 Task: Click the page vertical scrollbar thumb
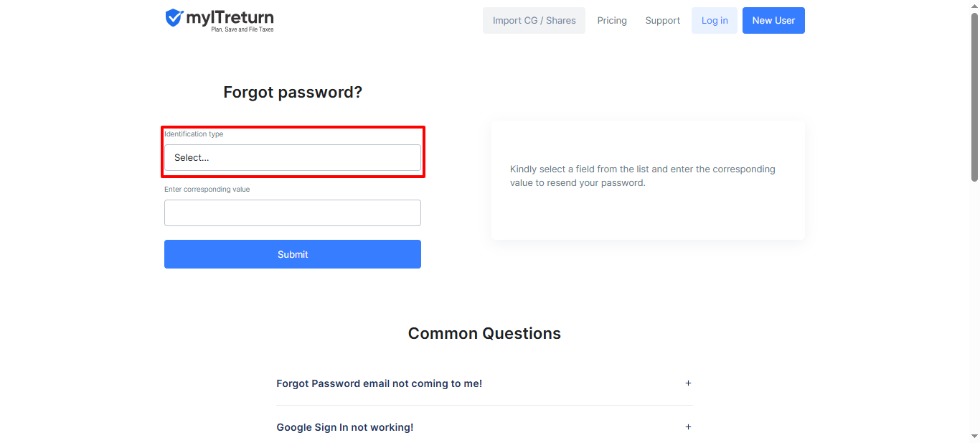tap(974, 97)
